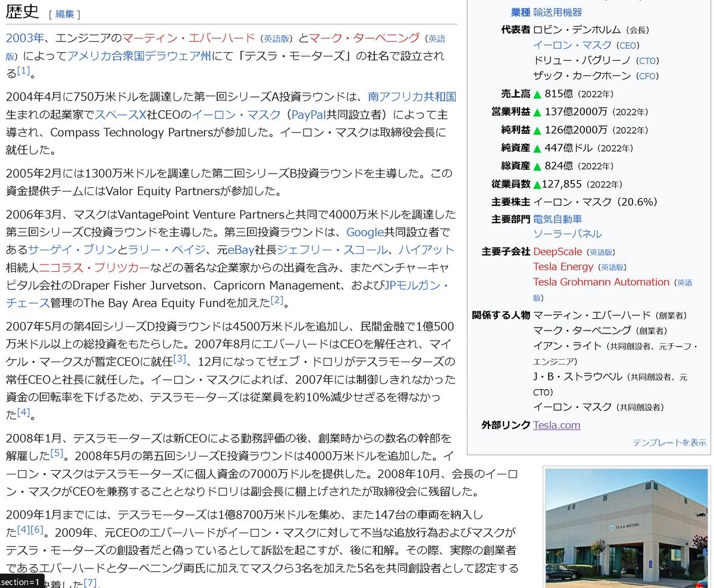The image size is (714, 588).
Task: Open Tesla.com external link
Action: coord(557,425)
